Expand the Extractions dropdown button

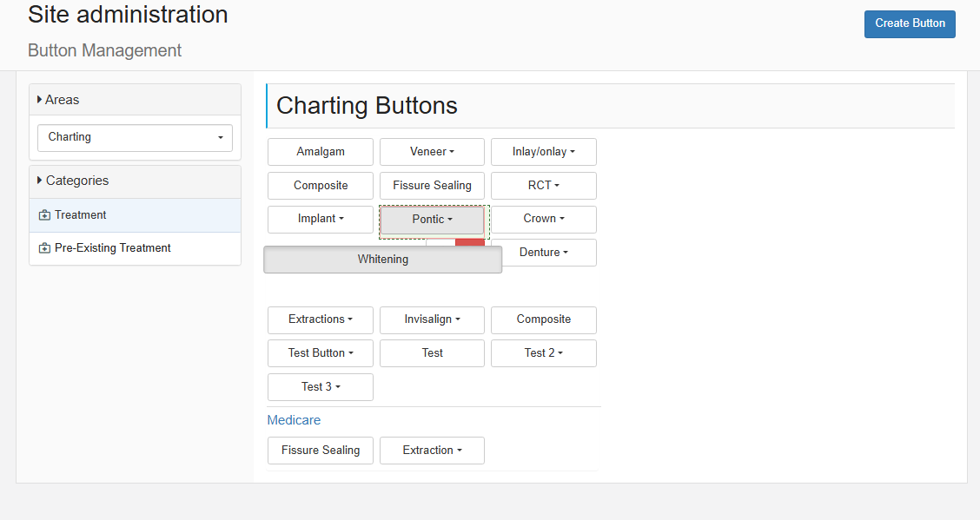(x=321, y=319)
